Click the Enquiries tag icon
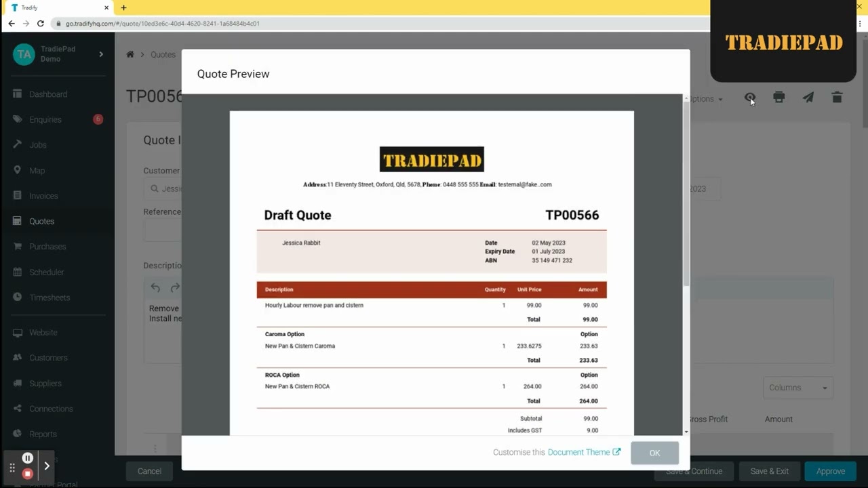 tap(18, 119)
